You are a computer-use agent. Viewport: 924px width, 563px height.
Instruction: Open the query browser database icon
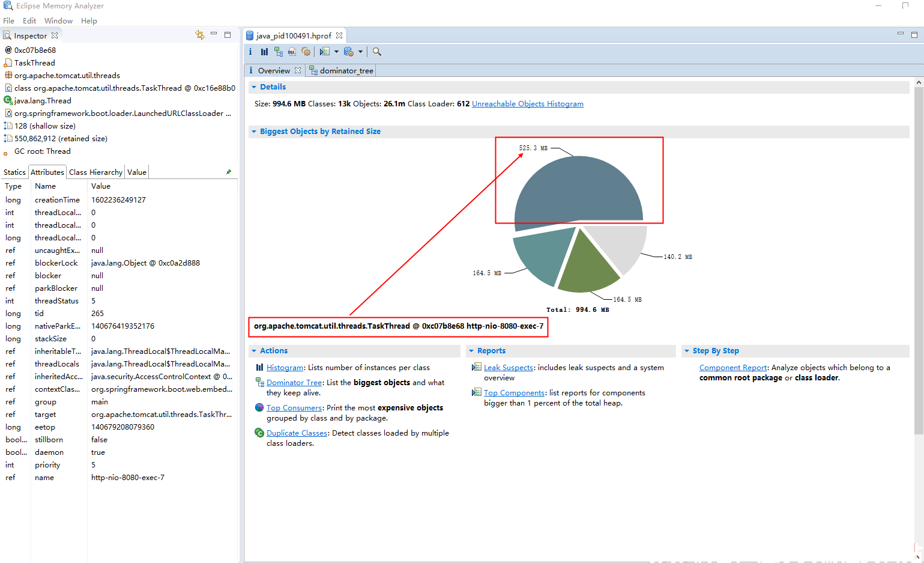pos(349,52)
